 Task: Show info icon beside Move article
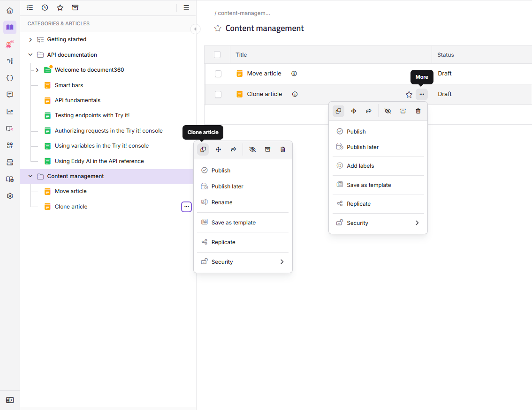coord(294,74)
